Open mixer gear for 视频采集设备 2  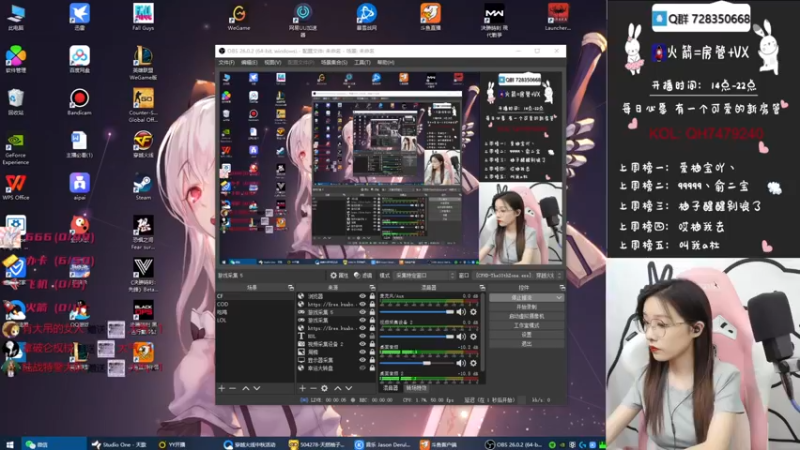(473, 337)
